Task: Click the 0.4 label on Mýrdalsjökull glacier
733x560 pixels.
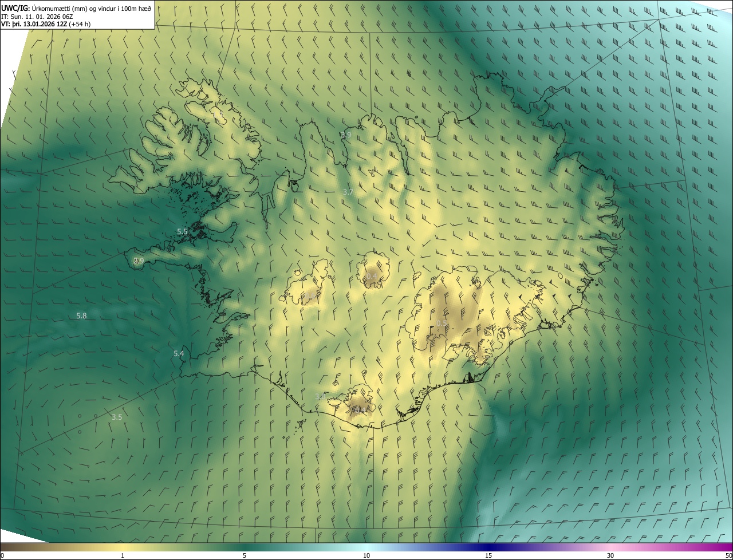Action: pos(361,409)
